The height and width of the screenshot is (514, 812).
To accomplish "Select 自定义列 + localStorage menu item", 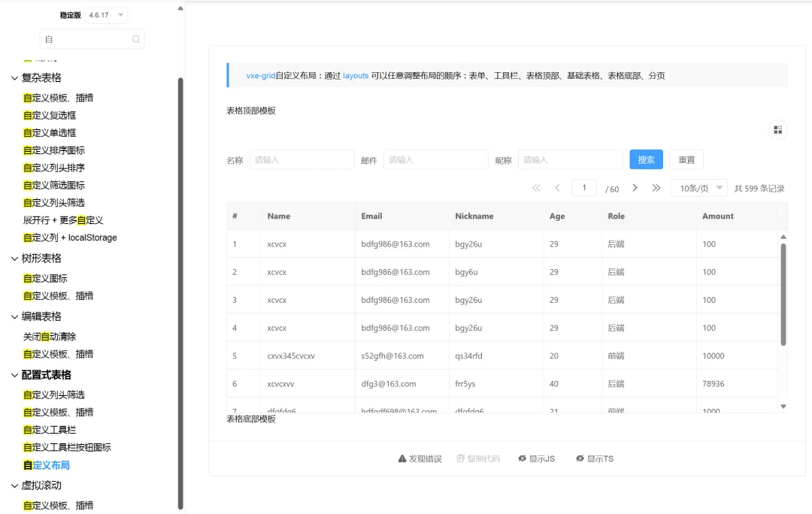I will click(x=70, y=237).
